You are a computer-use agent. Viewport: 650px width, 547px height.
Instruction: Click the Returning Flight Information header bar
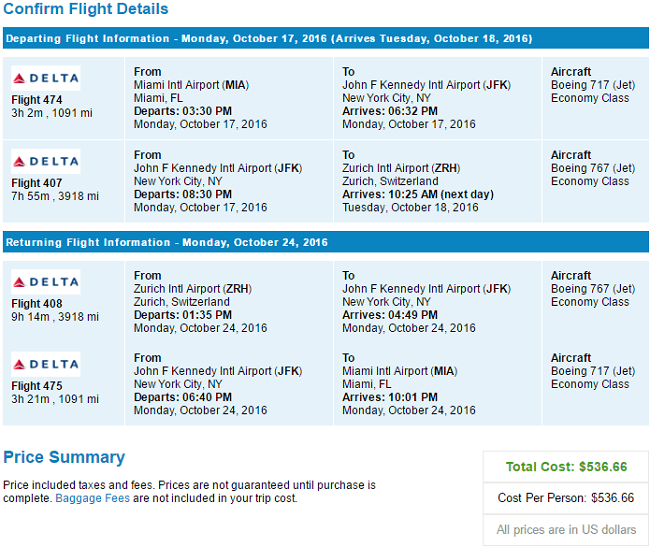point(325,242)
